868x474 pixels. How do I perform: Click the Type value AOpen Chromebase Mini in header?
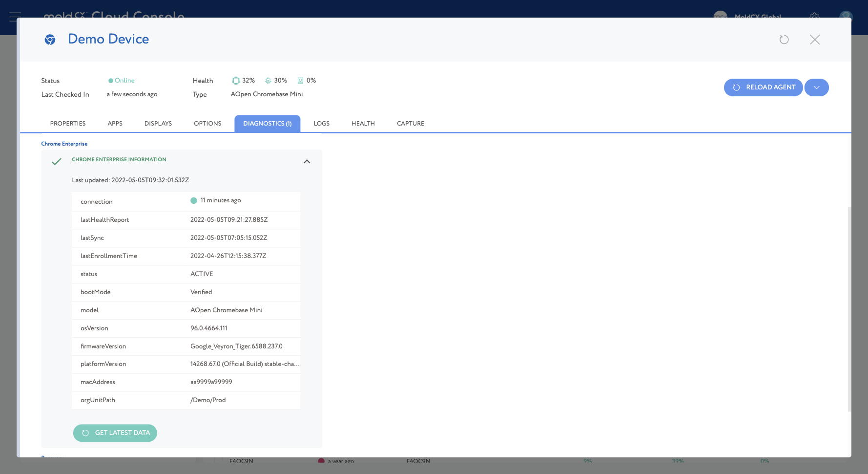click(x=267, y=94)
